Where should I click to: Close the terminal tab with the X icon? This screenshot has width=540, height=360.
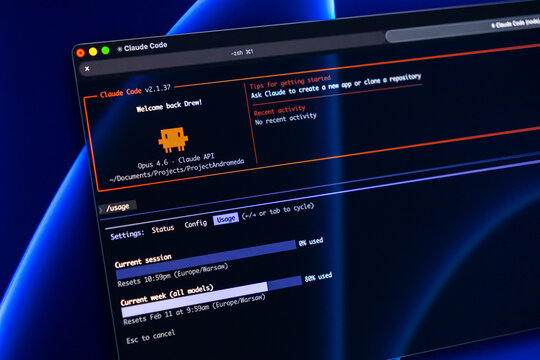tap(87, 69)
